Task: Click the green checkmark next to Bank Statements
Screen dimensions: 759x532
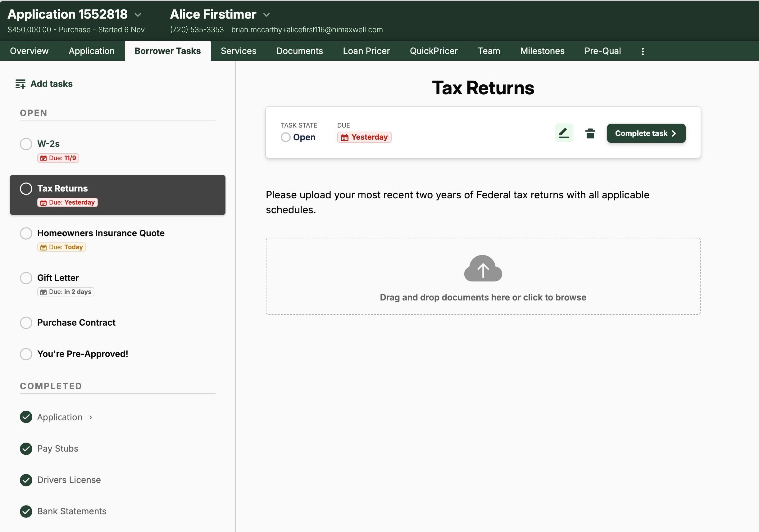Action: pos(26,511)
